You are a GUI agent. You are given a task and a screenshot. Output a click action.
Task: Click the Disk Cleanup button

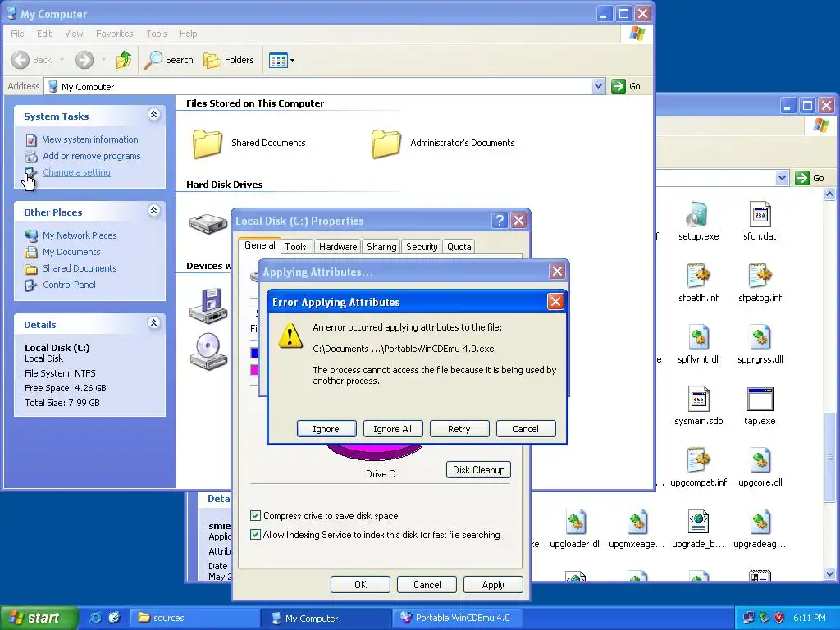tap(478, 470)
